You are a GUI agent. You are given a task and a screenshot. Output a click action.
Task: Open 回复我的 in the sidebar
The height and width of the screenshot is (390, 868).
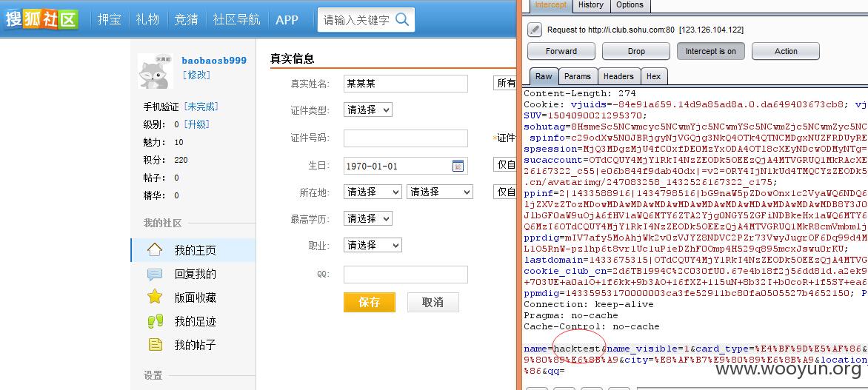[195, 274]
